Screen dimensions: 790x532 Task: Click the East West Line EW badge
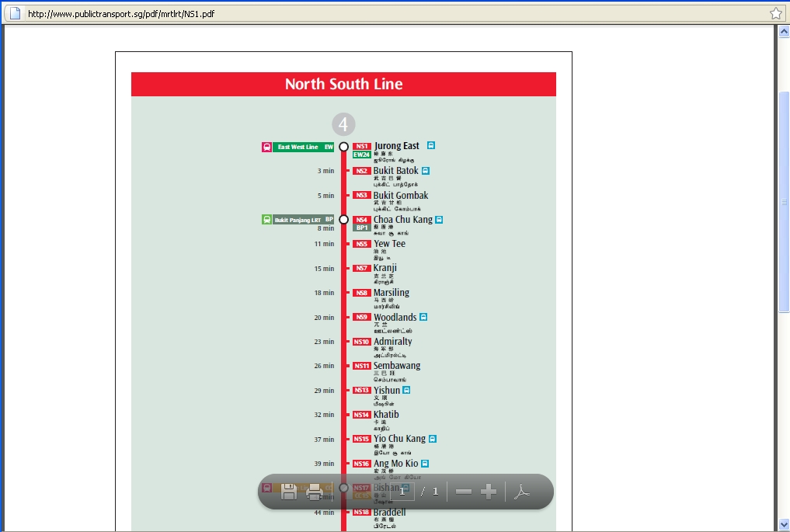pos(298,146)
